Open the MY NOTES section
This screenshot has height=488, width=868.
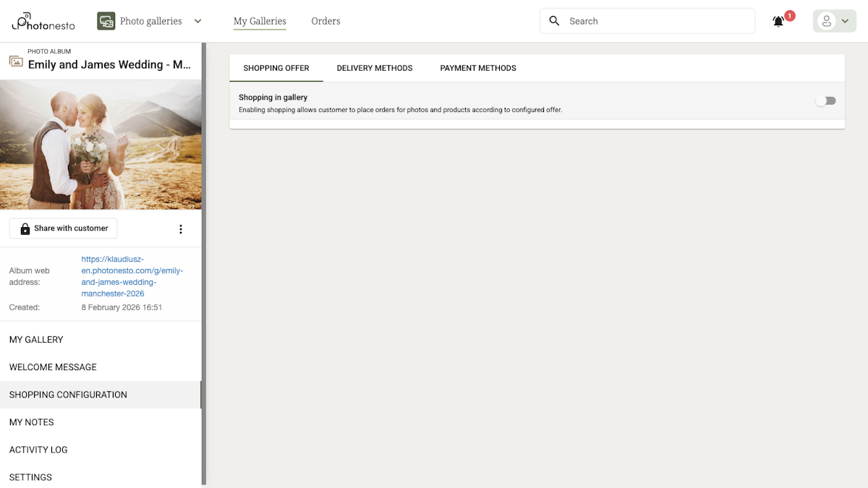[x=31, y=421]
